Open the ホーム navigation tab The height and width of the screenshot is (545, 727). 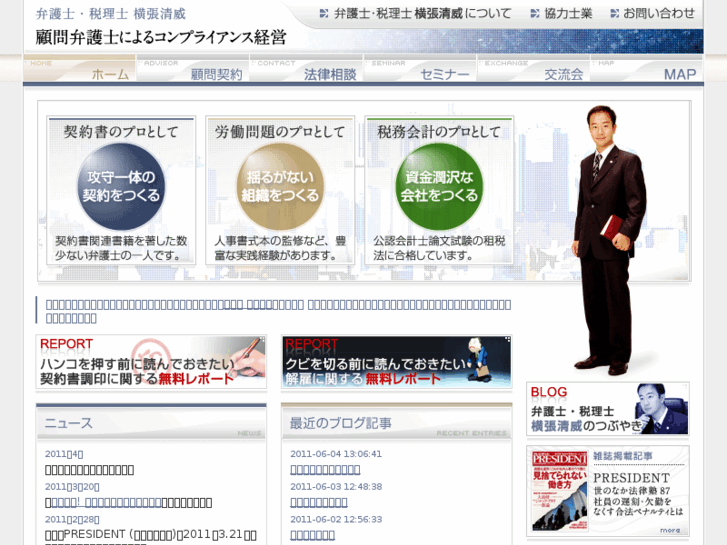click(80, 68)
